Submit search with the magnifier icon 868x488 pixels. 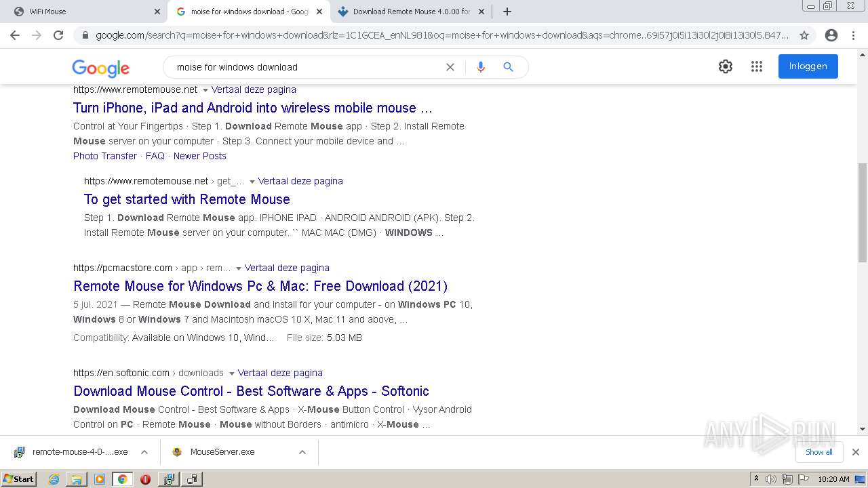click(508, 67)
